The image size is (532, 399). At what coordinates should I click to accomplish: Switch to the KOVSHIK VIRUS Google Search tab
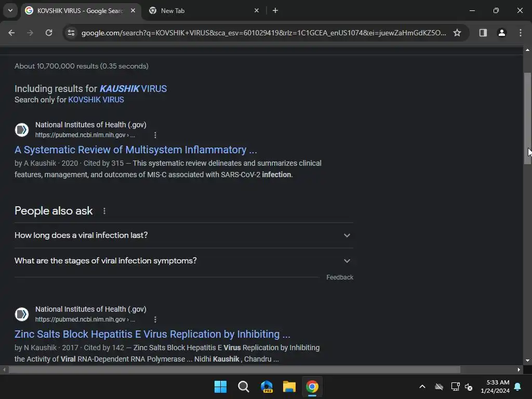coord(80,10)
